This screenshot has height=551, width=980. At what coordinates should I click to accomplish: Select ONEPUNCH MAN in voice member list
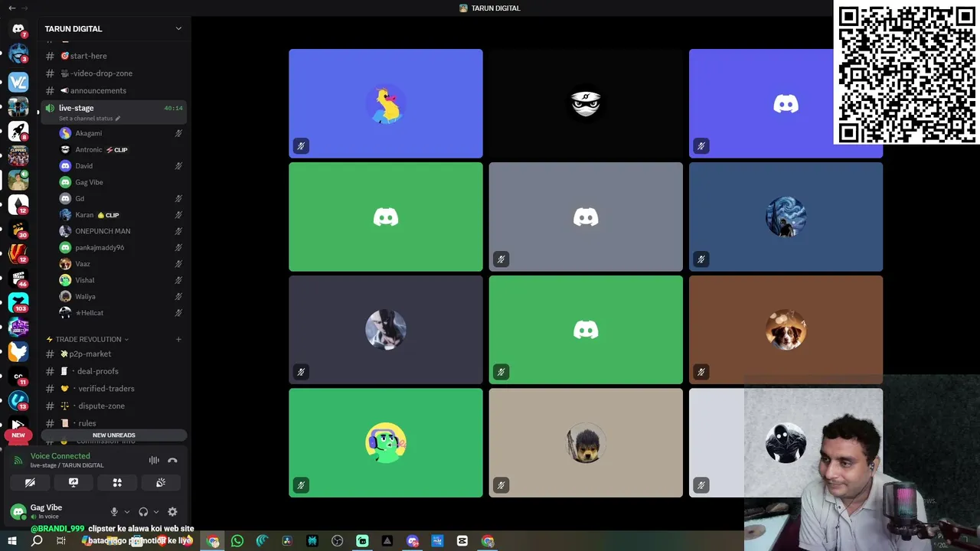click(x=121, y=231)
